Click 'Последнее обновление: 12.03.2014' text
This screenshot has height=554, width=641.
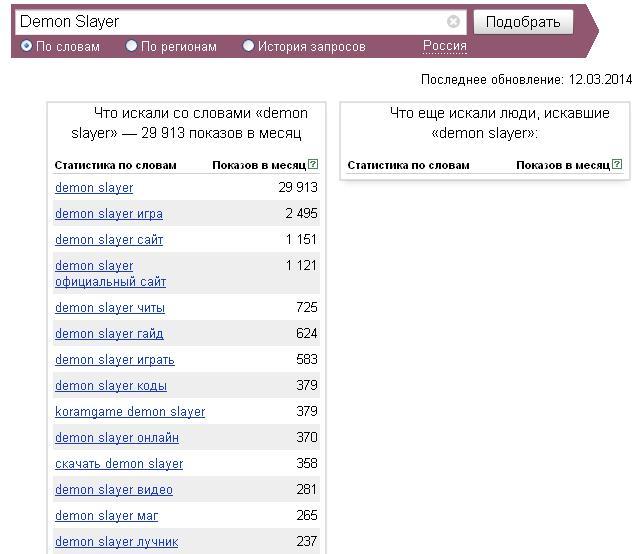coord(527,79)
